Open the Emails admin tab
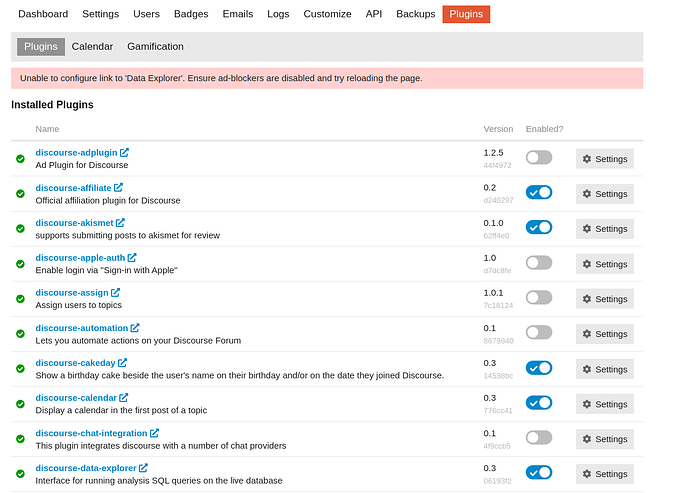The image size is (690, 493). tap(238, 14)
